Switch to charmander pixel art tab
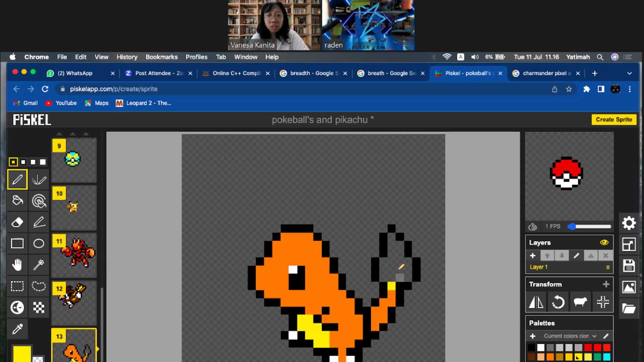This screenshot has height=362, width=644. pos(545,73)
